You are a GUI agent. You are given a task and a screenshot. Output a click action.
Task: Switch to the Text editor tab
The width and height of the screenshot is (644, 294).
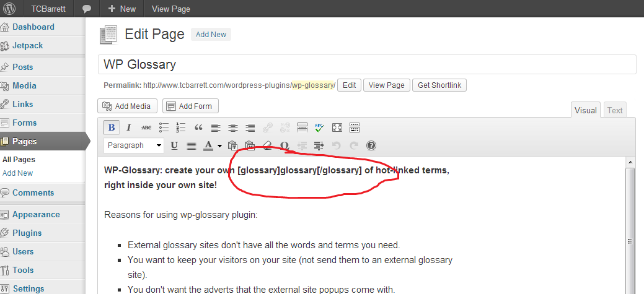tap(614, 110)
